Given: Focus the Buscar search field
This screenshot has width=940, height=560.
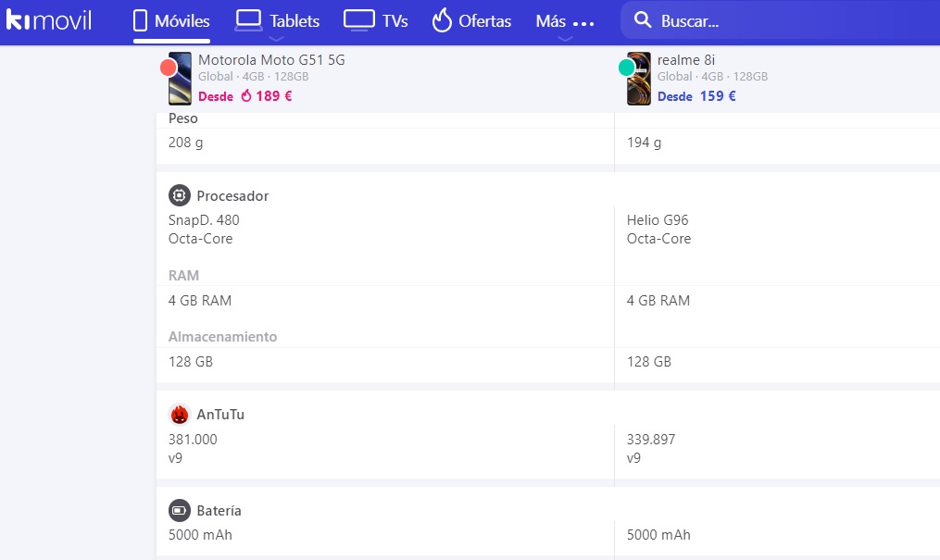Looking at the screenshot, I should pos(778,21).
